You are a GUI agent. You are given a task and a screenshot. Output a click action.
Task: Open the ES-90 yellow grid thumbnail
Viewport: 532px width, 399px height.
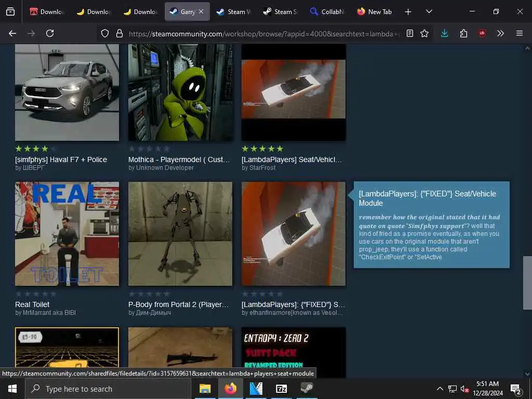coord(67,347)
